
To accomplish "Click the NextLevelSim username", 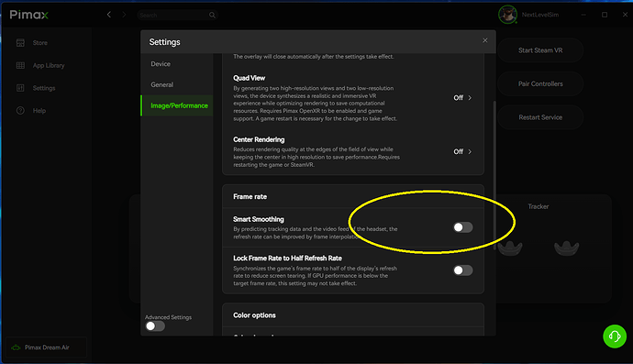I will 540,15.
